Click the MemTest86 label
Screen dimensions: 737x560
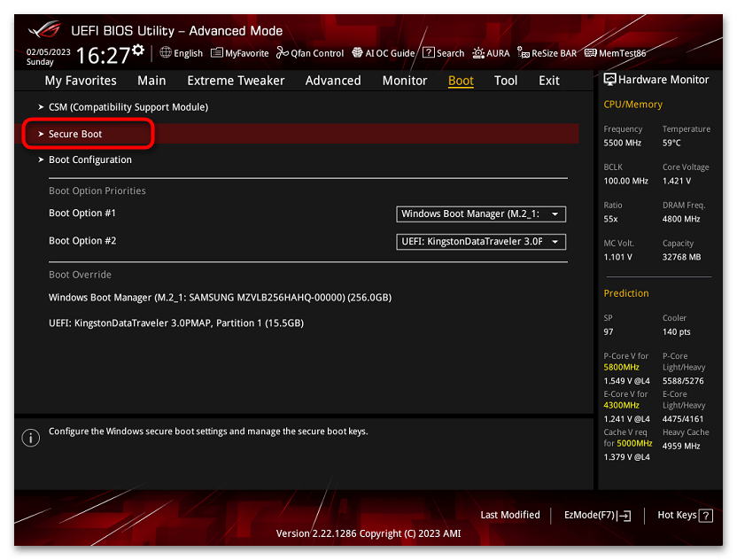click(623, 53)
